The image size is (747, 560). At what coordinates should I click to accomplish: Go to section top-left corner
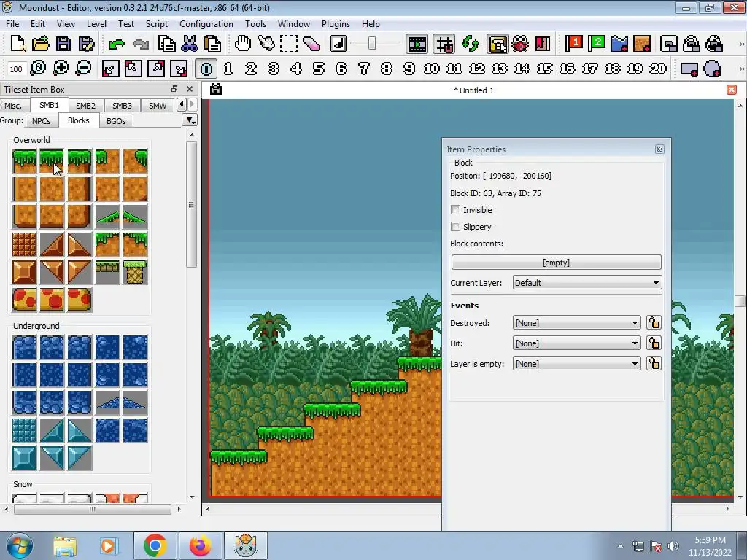click(x=133, y=69)
